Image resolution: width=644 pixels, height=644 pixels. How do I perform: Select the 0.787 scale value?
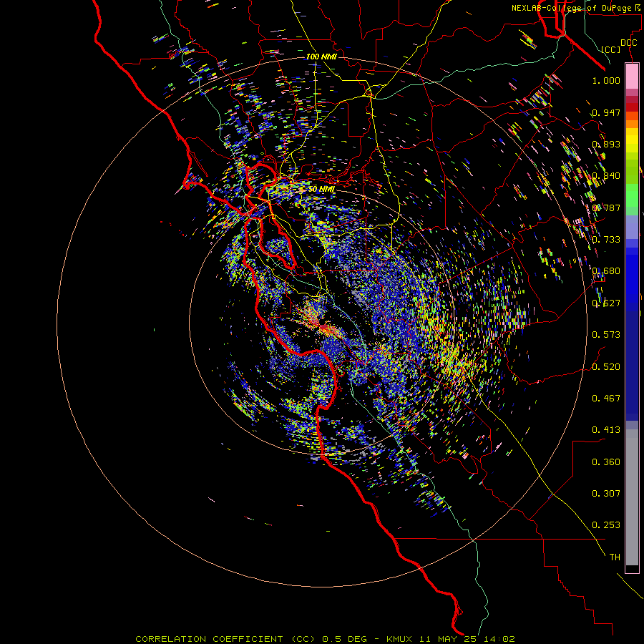pos(606,208)
